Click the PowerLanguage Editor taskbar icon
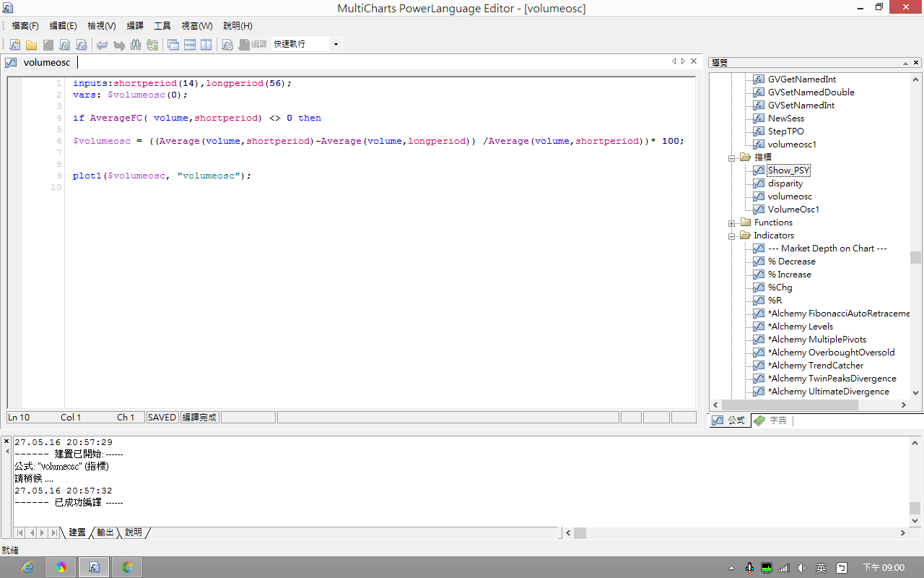 click(94, 567)
